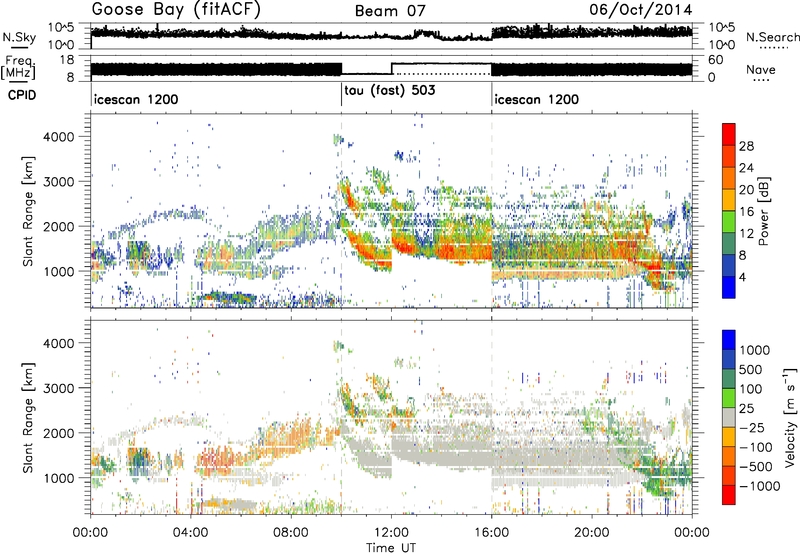Click the '3000' tick of the velocity panel

59,388
